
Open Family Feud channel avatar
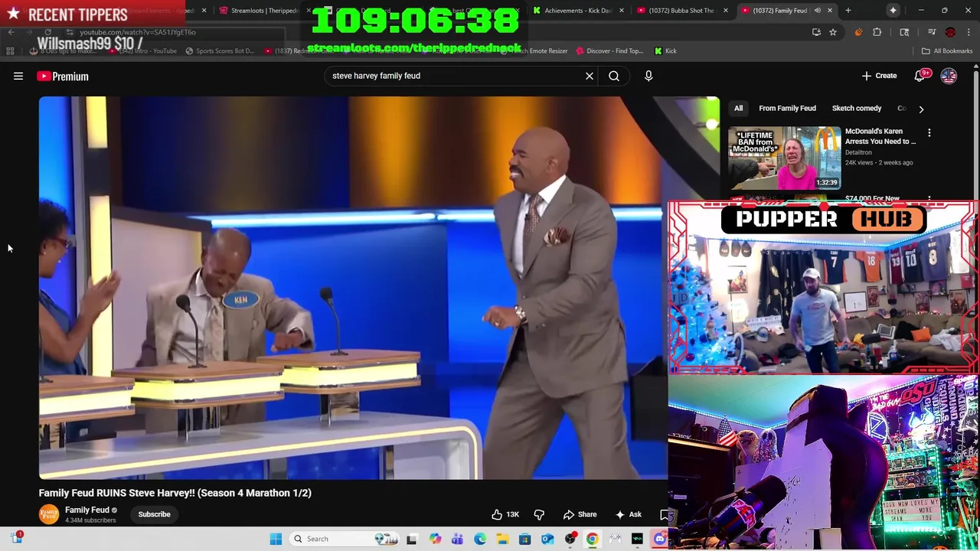pos(49,514)
